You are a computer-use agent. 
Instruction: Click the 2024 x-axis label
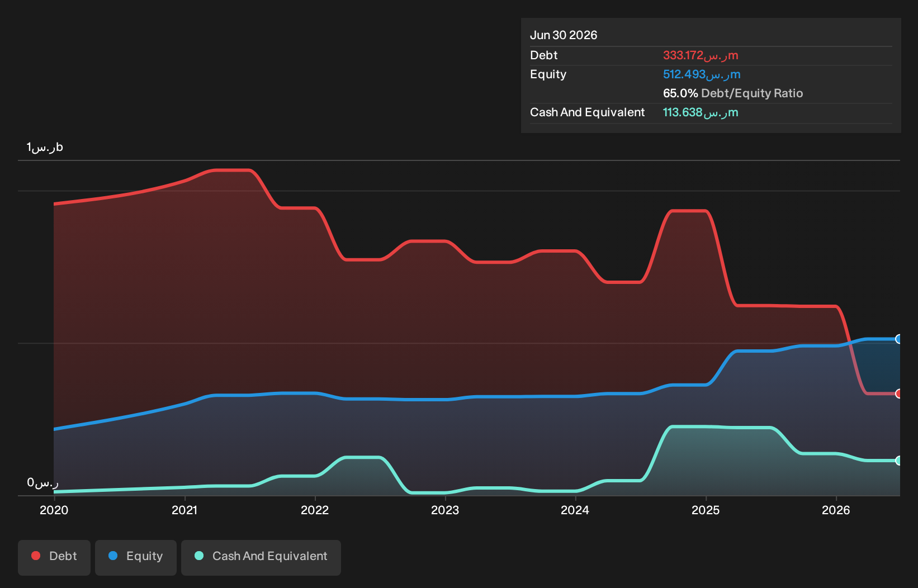(x=575, y=510)
